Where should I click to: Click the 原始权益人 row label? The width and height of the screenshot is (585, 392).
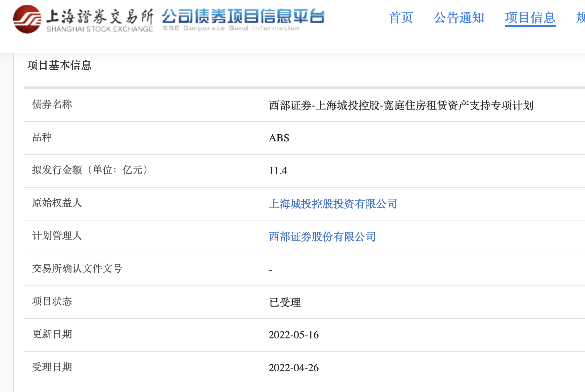pyautogui.click(x=57, y=203)
